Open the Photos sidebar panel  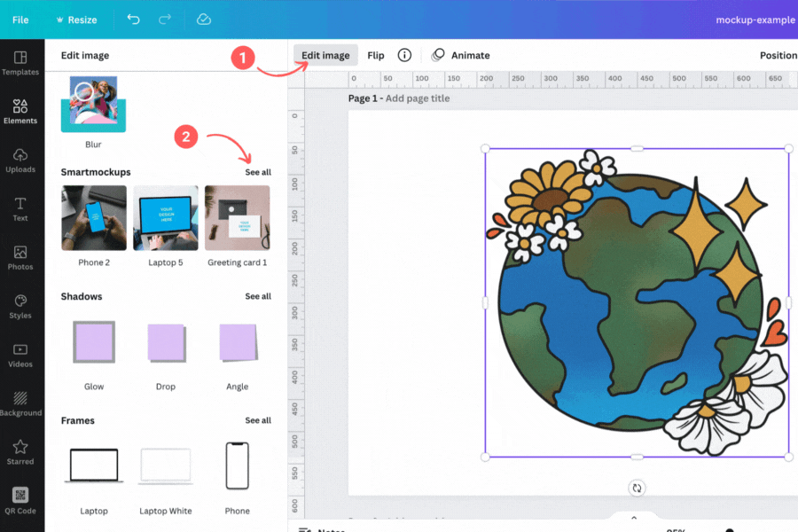(x=20, y=258)
